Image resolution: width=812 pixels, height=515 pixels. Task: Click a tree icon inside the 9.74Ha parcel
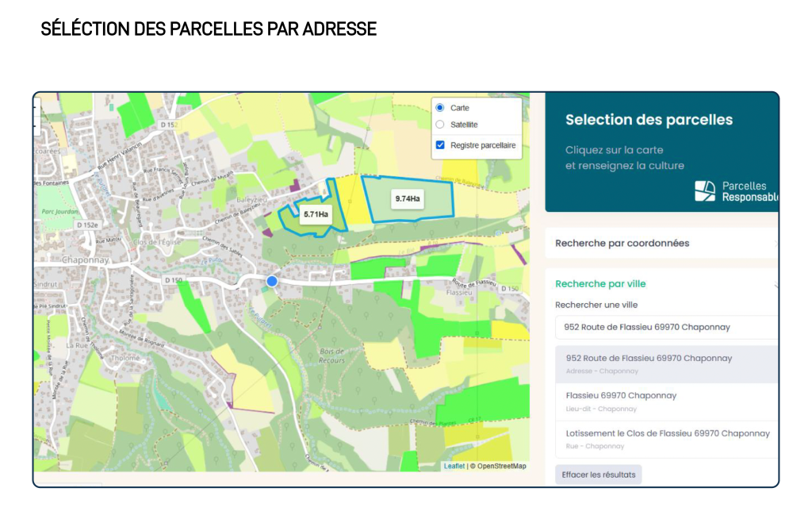point(416,222)
